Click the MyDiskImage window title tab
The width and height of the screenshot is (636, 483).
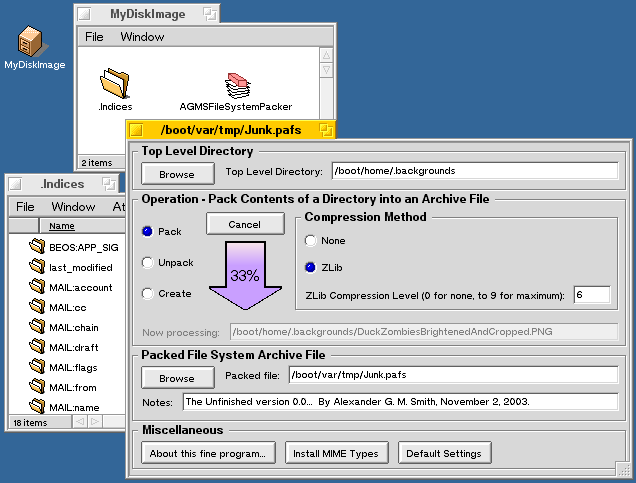148,14
